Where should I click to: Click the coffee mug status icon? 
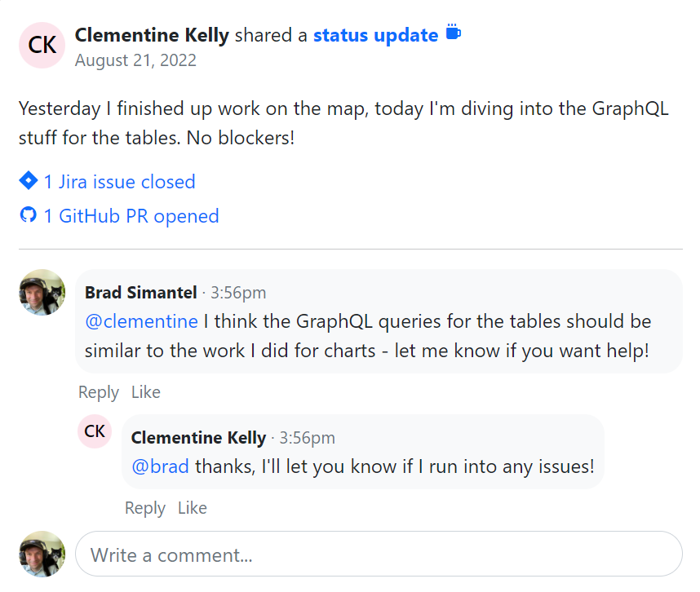tap(454, 33)
